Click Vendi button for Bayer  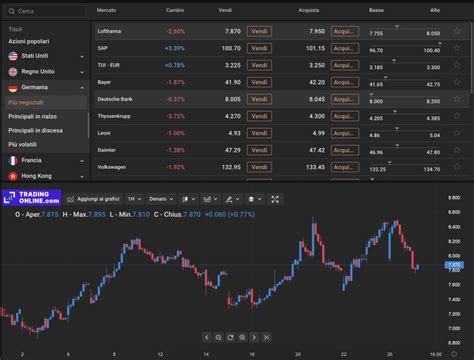click(x=259, y=82)
